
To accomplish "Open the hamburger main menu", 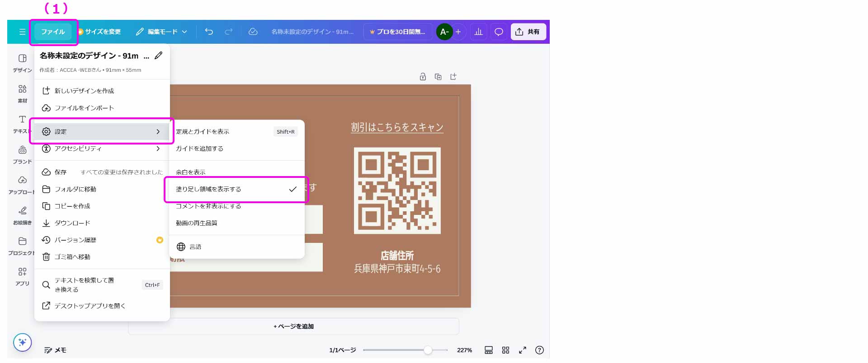I will click(x=22, y=32).
